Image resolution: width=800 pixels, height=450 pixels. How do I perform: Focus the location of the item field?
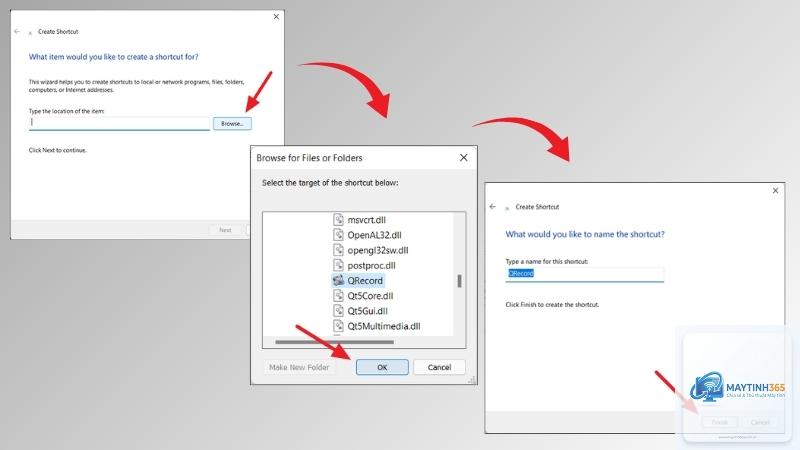click(x=119, y=123)
